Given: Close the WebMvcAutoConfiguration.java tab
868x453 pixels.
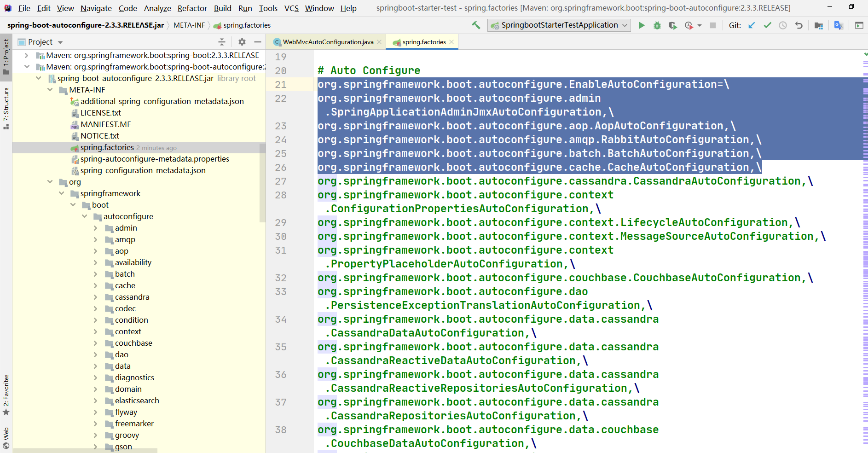Looking at the screenshot, I should (379, 42).
